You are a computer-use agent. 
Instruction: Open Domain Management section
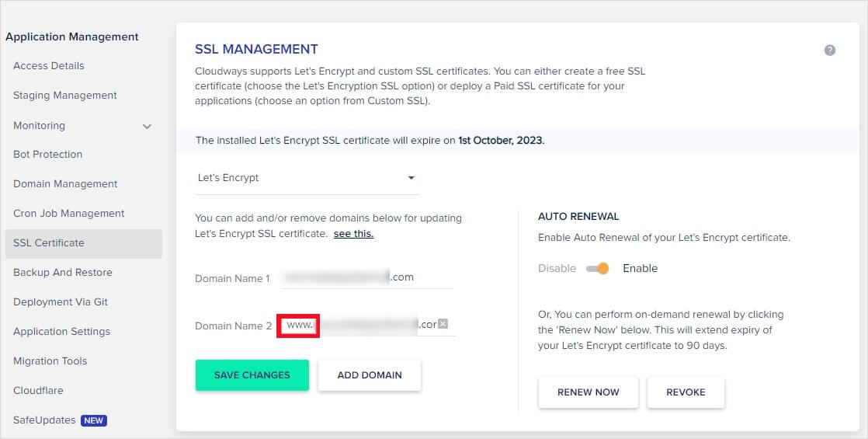click(65, 184)
